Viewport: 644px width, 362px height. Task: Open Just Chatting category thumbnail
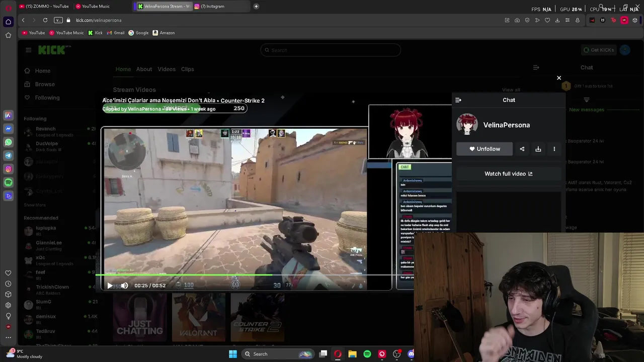[139, 317]
